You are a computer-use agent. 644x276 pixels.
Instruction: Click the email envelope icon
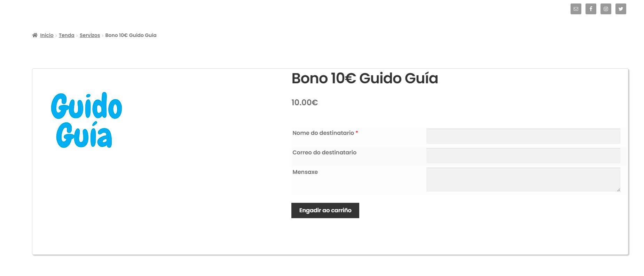click(x=576, y=9)
